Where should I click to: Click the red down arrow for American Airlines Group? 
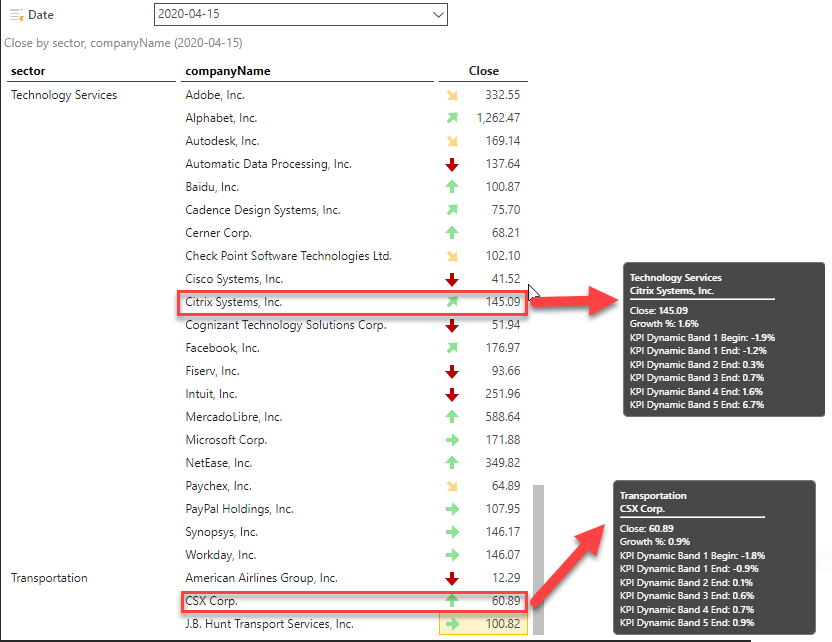[452, 578]
